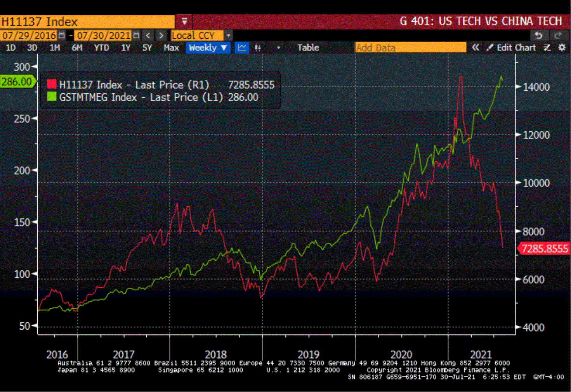Shift date range forward with right arrow
Screen dimensions: 571x392
pyautogui.click(x=161, y=36)
